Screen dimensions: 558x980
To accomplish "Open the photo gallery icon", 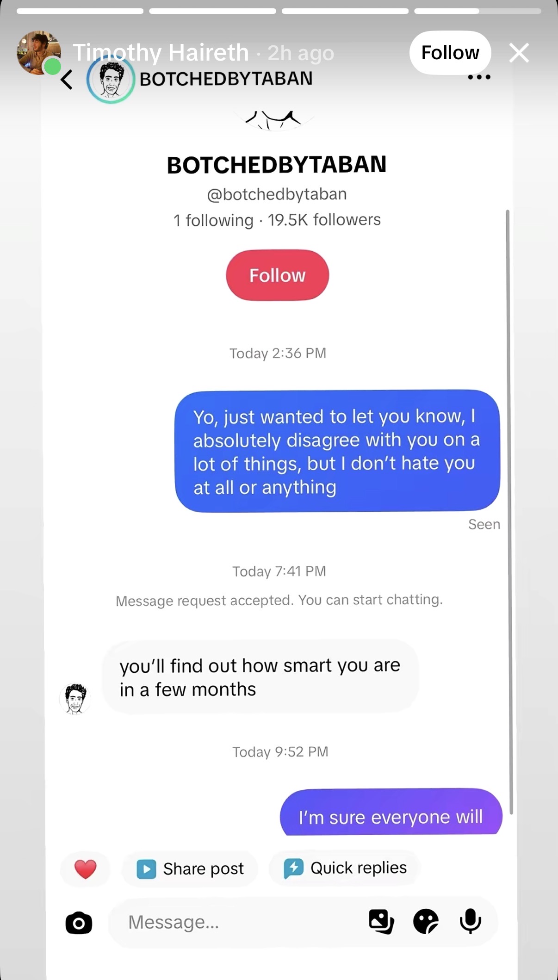I will (381, 922).
